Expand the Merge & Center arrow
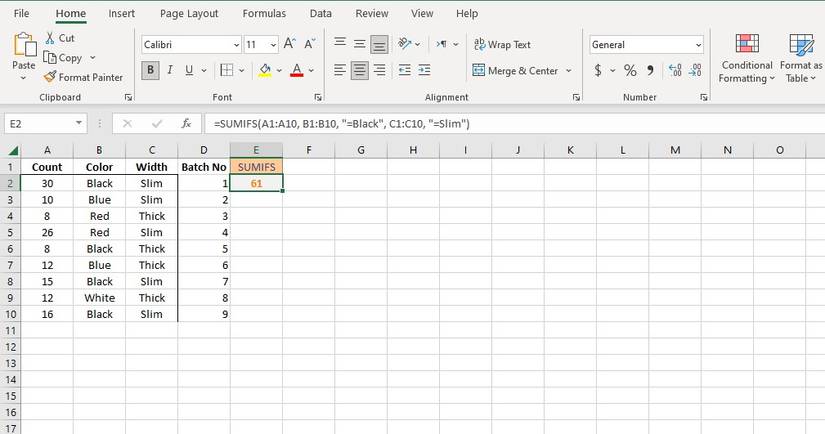This screenshot has width=825, height=434. coord(568,70)
